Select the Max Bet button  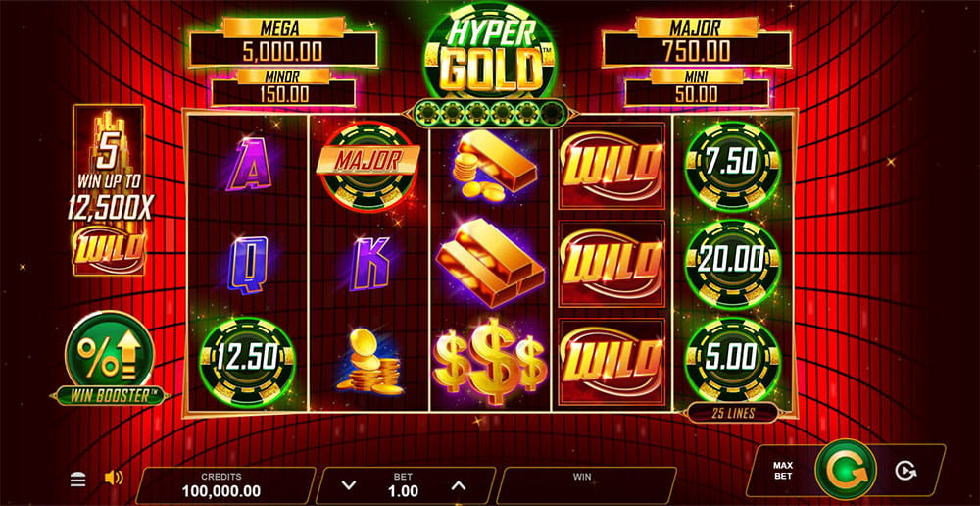pyautogui.click(x=783, y=471)
